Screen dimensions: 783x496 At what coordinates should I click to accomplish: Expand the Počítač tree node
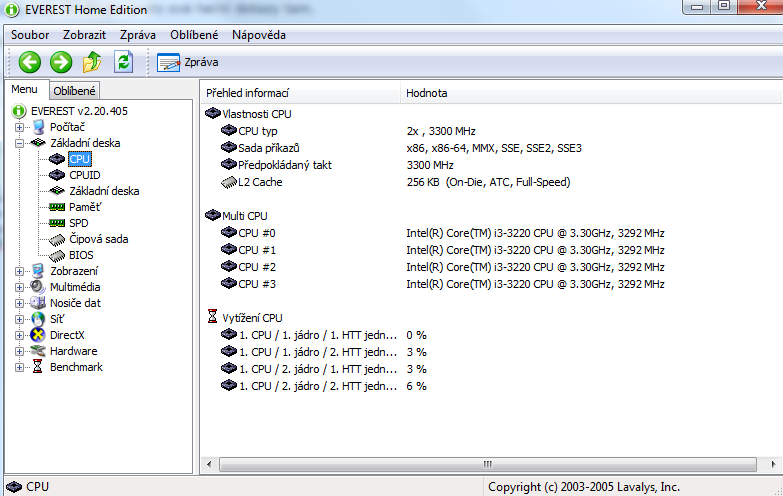[19, 127]
